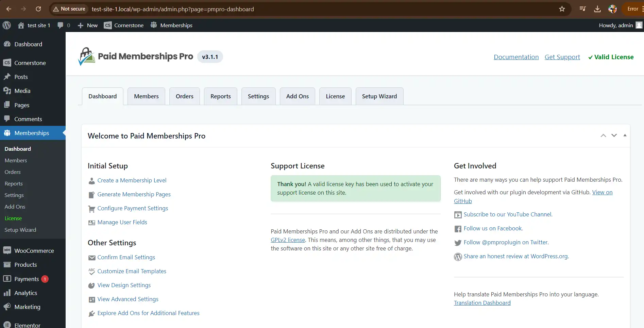Open the Get Support link
Image resolution: width=644 pixels, height=328 pixels.
coord(562,57)
